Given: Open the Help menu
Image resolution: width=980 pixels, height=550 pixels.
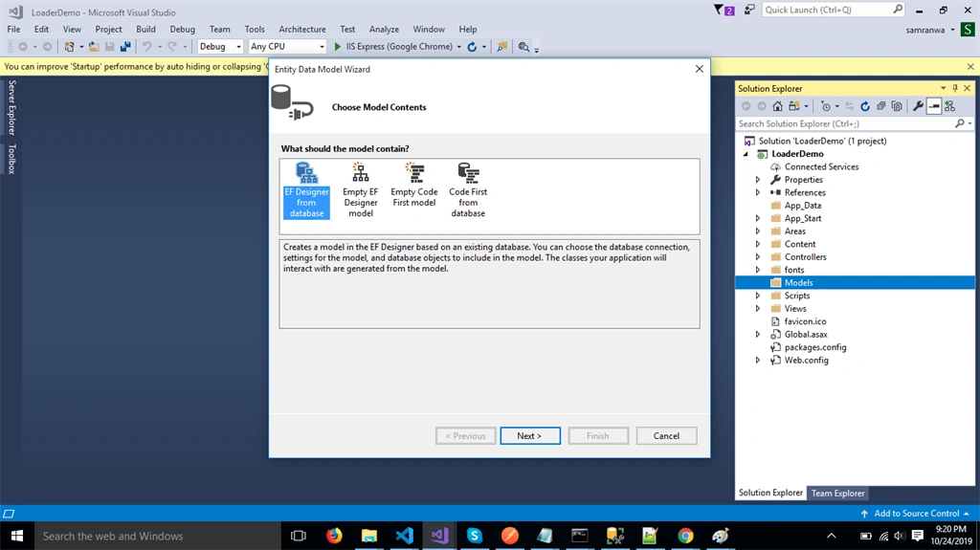Looking at the screenshot, I should click(467, 30).
